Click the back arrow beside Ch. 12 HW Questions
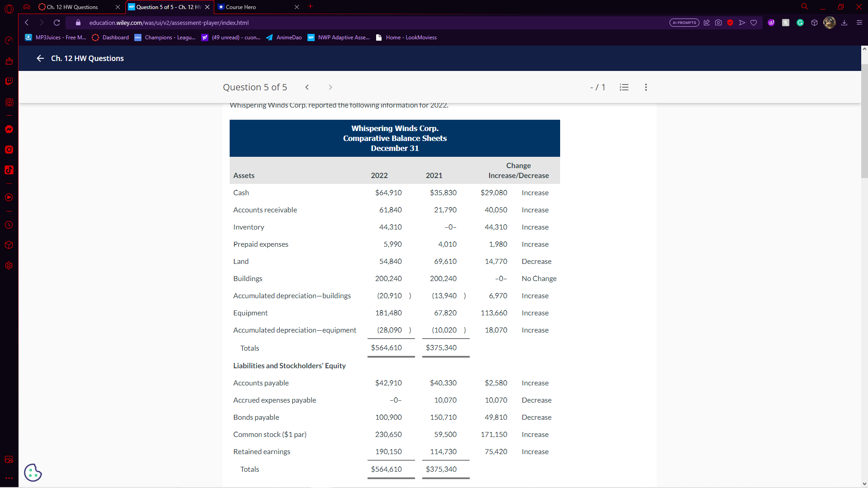The image size is (868, 488). coord(40,58)
